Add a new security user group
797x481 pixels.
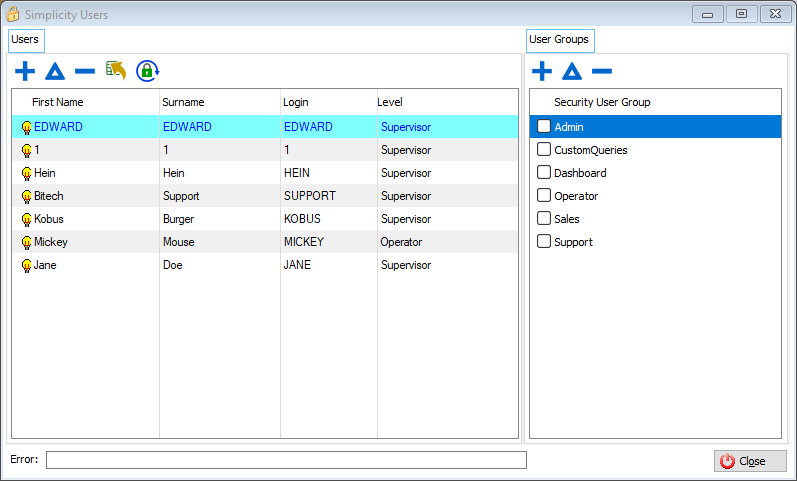[541, 71]
